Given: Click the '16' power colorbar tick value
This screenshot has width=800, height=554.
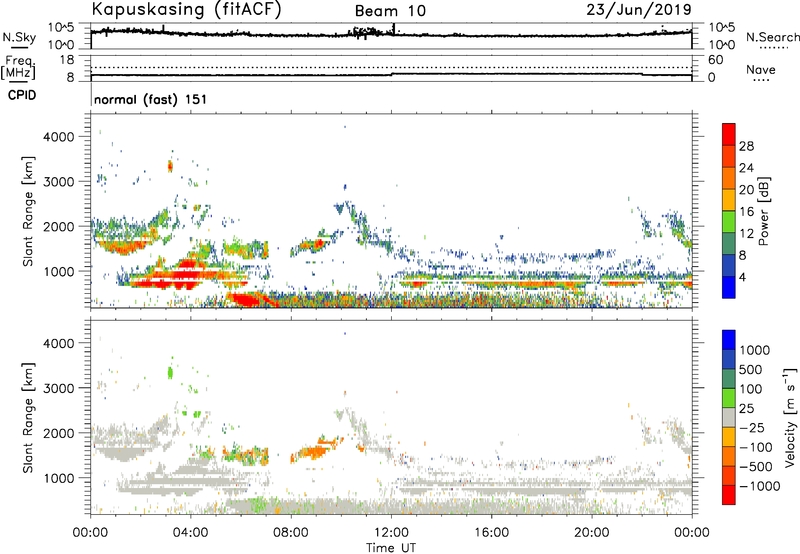Looking at the screenshot, I should pyautogui.click(x=746, y=212).
